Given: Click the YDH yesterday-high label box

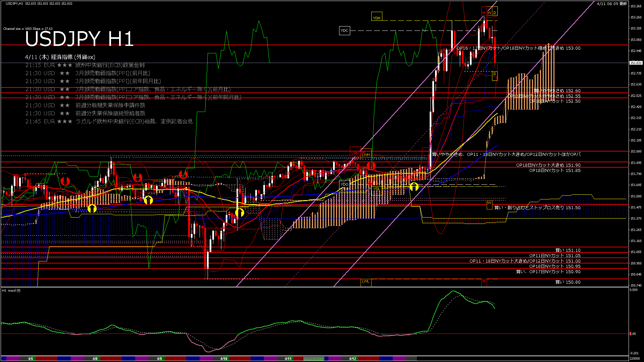Looking at the screenshot, I should tap(377, 16).
